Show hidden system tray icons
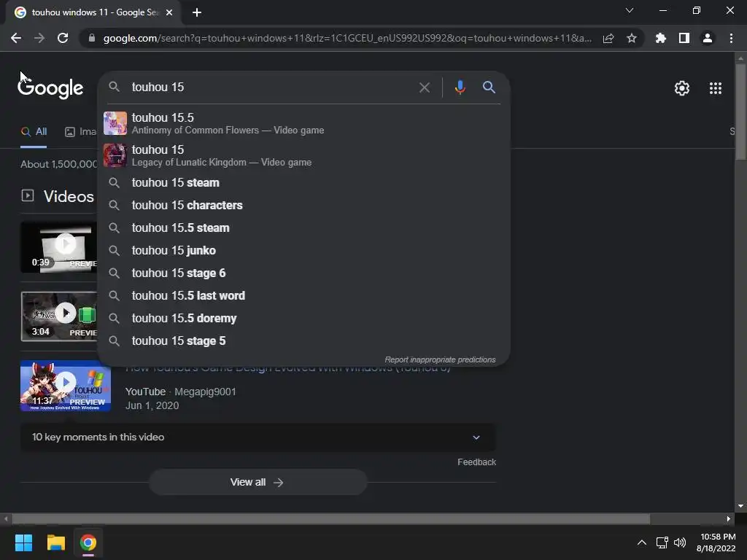747x560 pixels. pyautogui.click(x=642, y=542)
